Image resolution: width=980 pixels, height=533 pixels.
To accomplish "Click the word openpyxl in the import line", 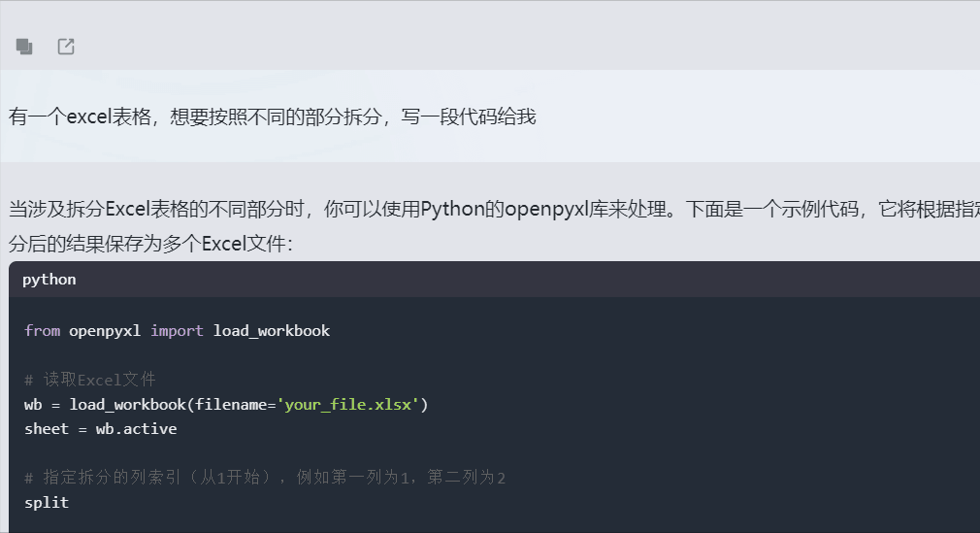I will [105, 331].
